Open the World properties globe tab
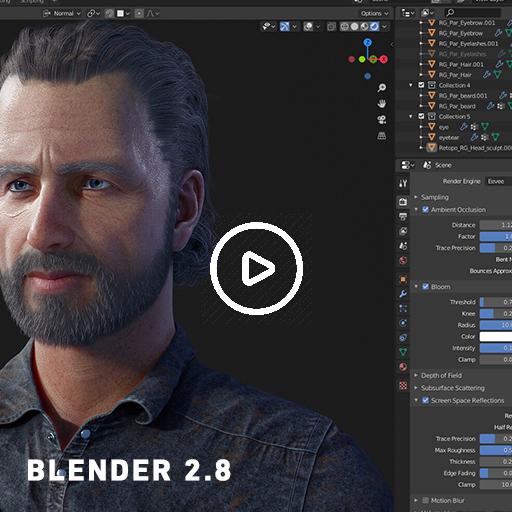The width and height of the screenshot is (512, 512). [403, 260]
